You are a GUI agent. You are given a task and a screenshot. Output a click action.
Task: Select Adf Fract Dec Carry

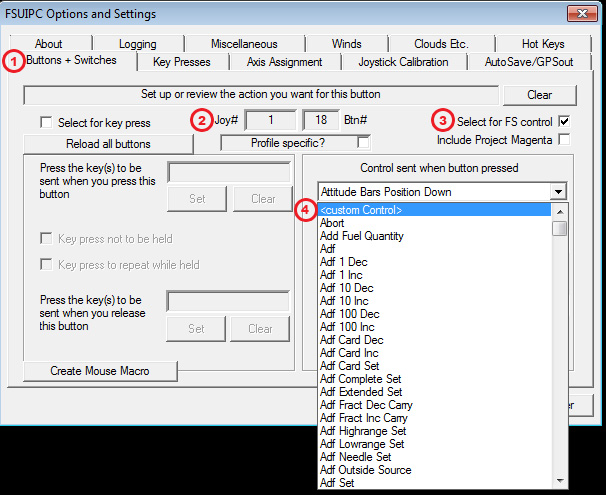tap(435, 405)
